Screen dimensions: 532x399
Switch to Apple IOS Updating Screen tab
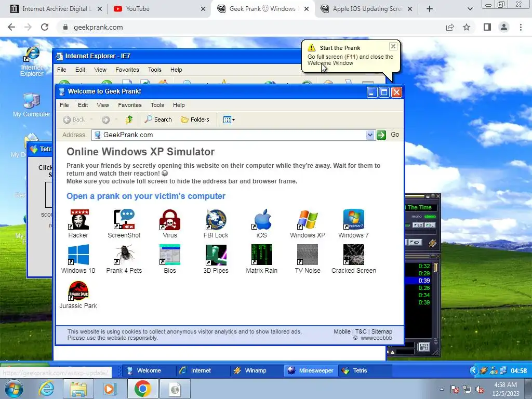[x=366, y=9]
